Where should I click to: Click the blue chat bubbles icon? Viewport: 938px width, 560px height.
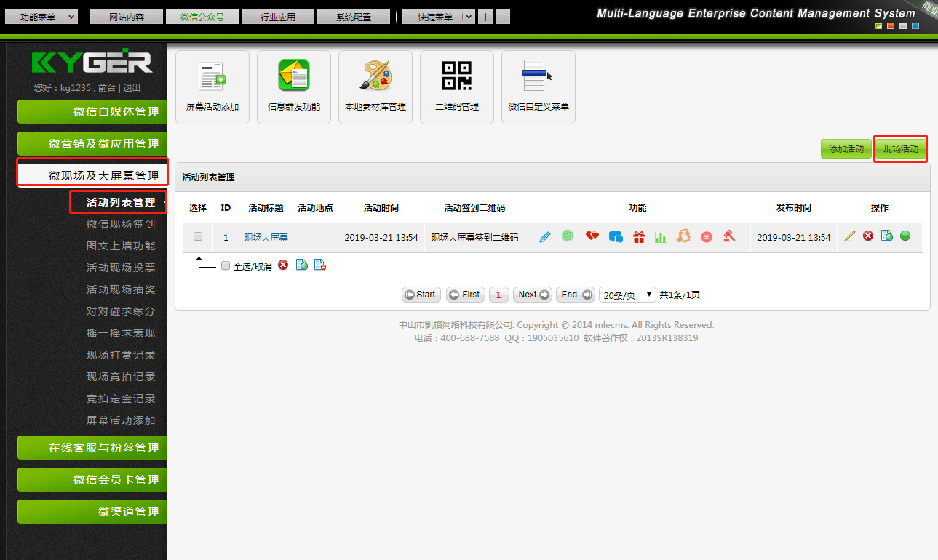point(616,236)
